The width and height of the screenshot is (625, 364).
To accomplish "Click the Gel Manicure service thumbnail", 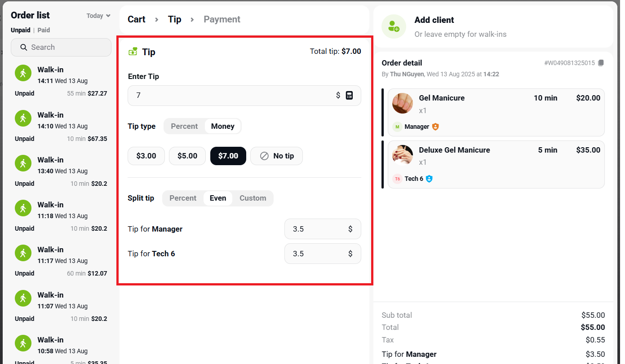I will tap(402, 103).
